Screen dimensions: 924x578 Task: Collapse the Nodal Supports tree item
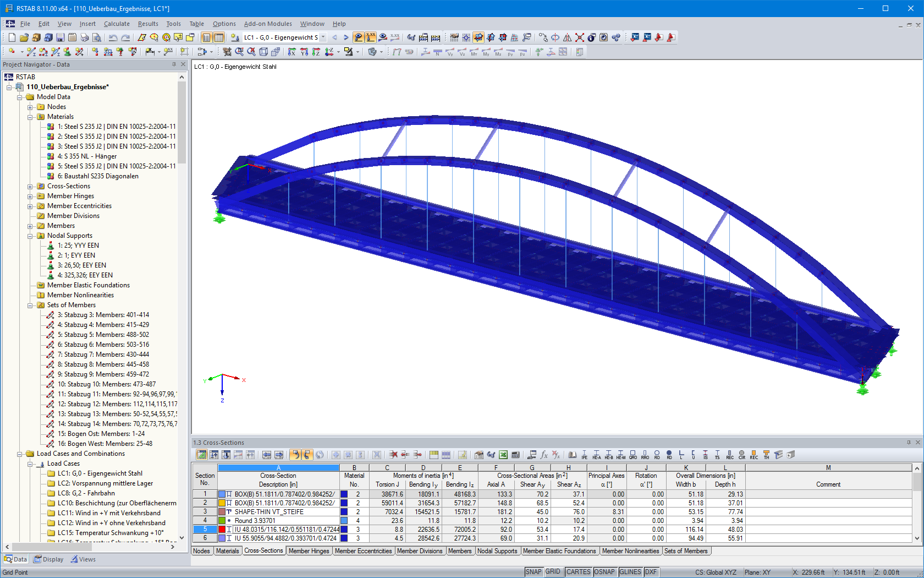[x=30, y=236]
